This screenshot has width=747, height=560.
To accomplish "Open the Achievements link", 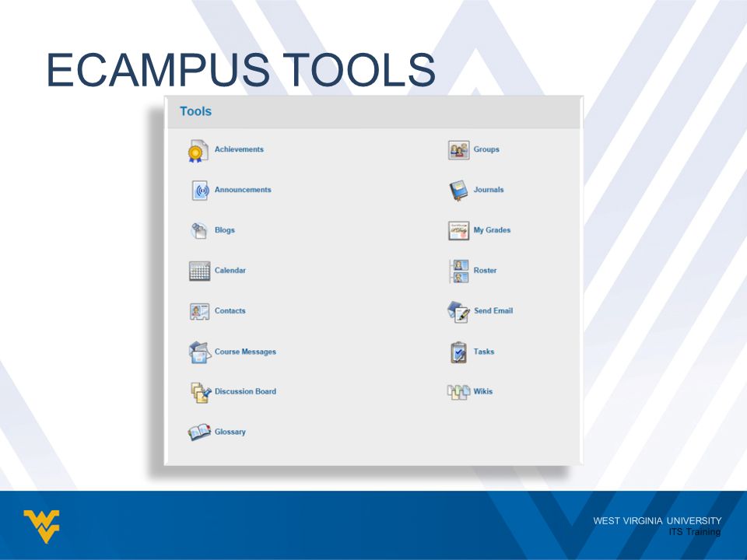I will 239,149.
